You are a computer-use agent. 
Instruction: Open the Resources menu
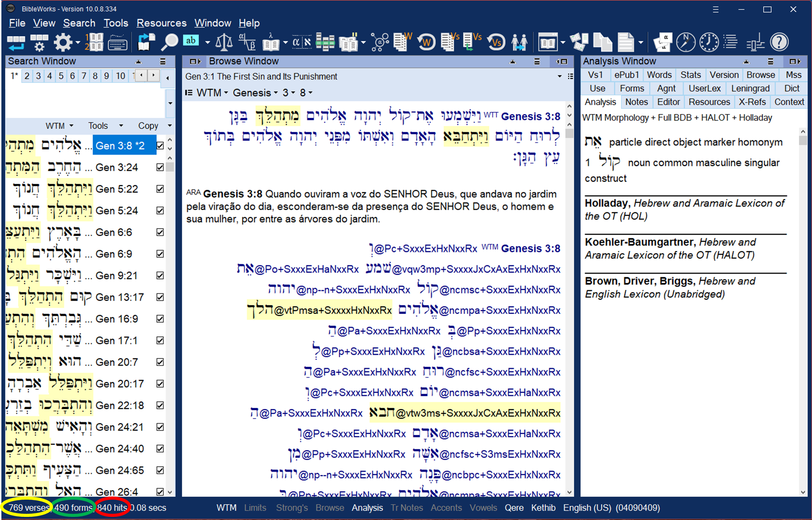pos(161,23)
